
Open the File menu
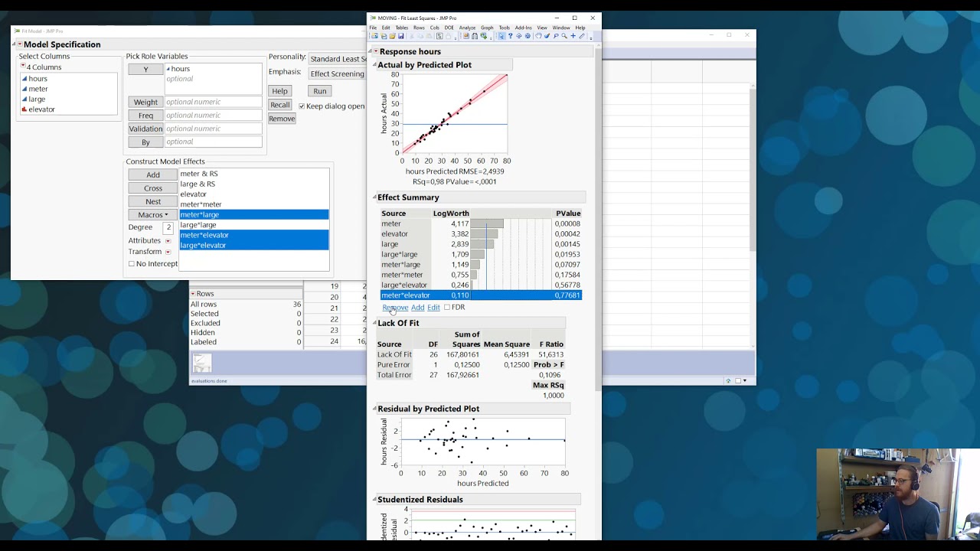373,28
